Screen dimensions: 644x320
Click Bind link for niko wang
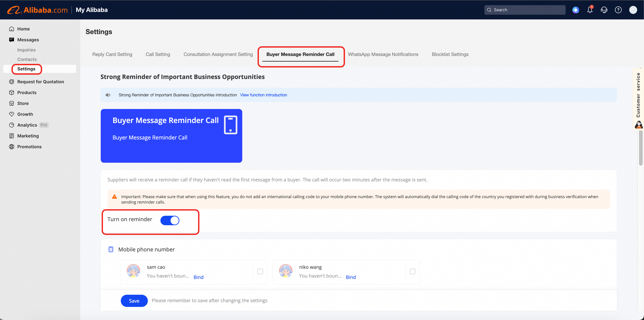350,277
